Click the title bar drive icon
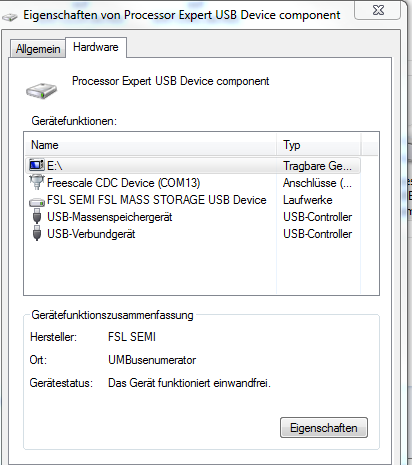The width and height of the screenshot is (412, 465). [10, 17]
